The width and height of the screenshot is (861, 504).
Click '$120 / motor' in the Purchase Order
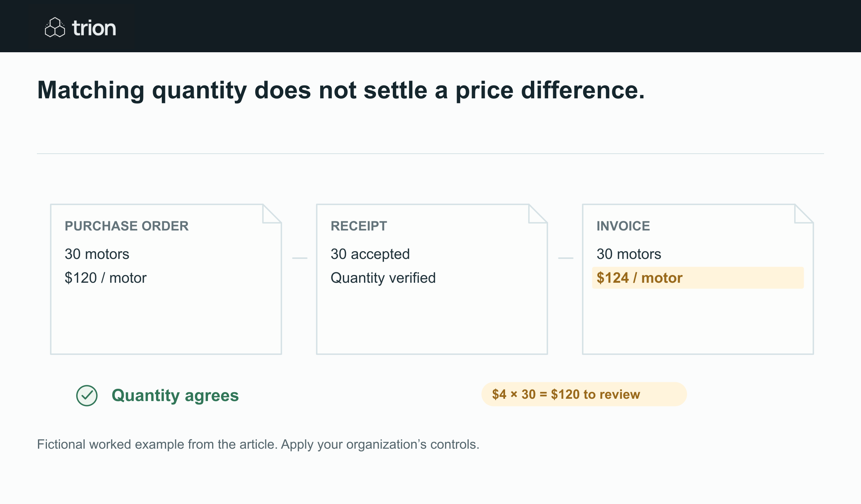(x=105, y=278)
